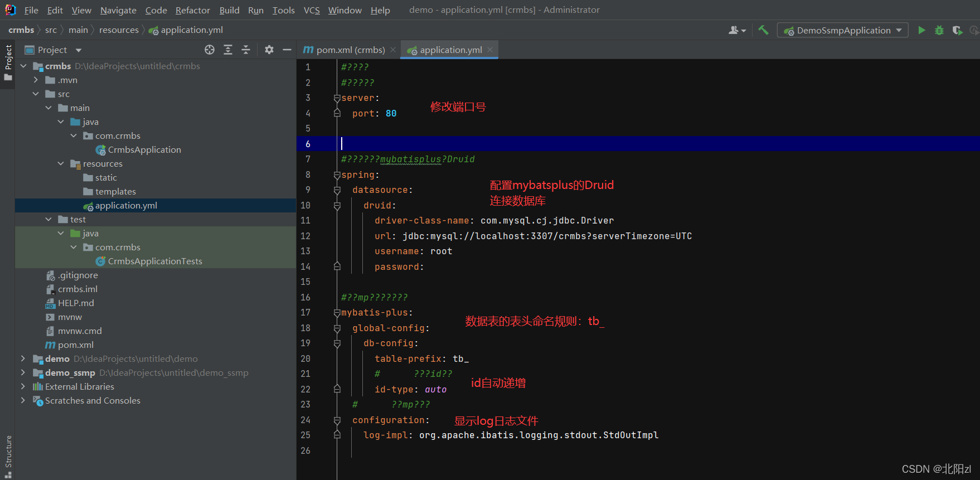Click crmbs breadcrumb in navigation bar

click(x=21, y=30)
